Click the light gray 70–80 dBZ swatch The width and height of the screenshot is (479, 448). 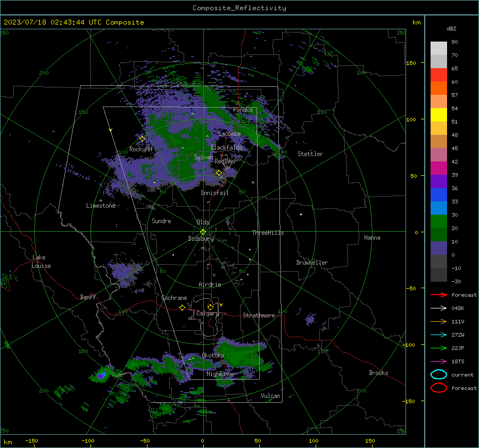[439, 48]
